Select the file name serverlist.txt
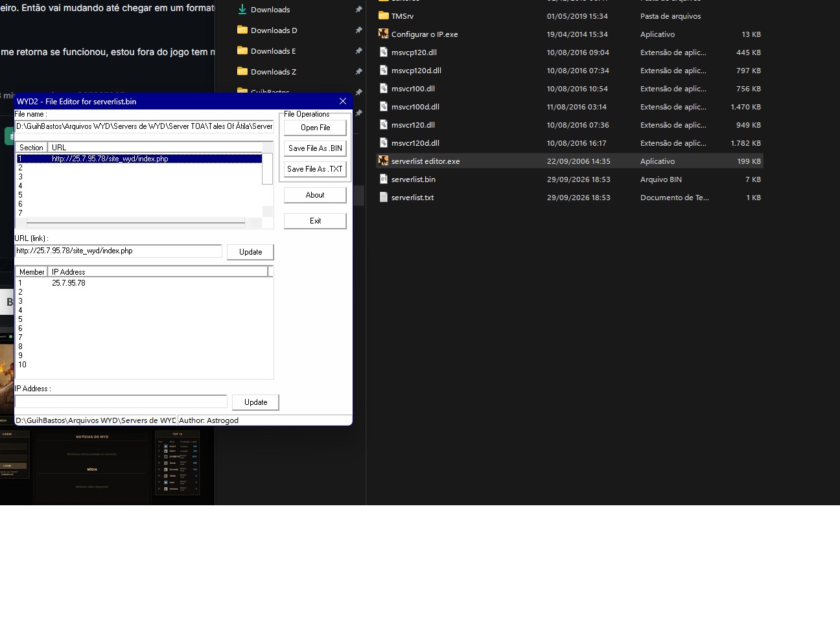 413,198
